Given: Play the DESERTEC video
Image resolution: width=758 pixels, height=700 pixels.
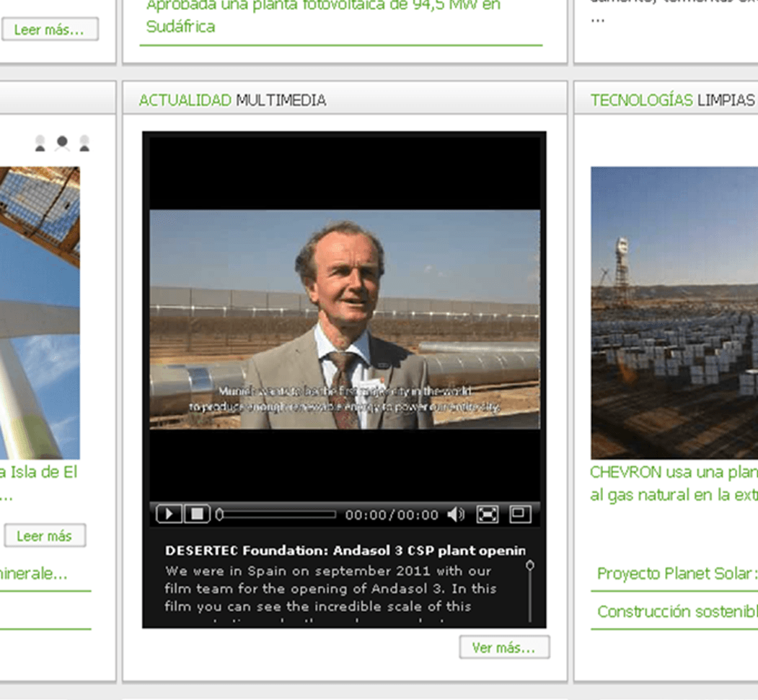Looking at the screenshot, I should point(169,514).
